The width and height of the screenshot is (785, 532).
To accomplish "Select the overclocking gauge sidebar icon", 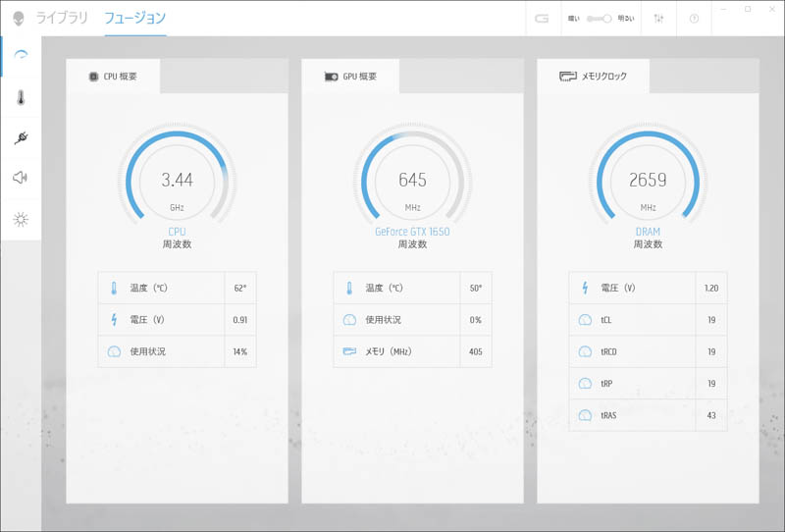I will click(x=21, y=55).
